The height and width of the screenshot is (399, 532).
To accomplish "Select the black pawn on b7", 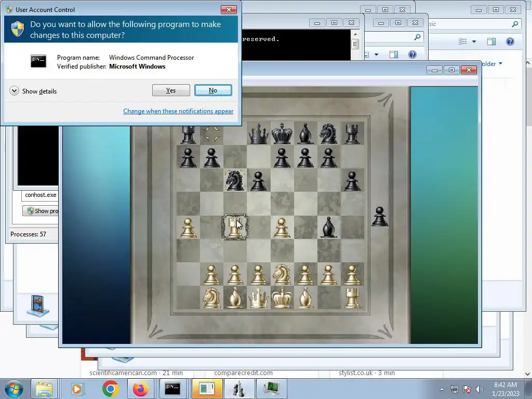I will click(x=212, y=157).
